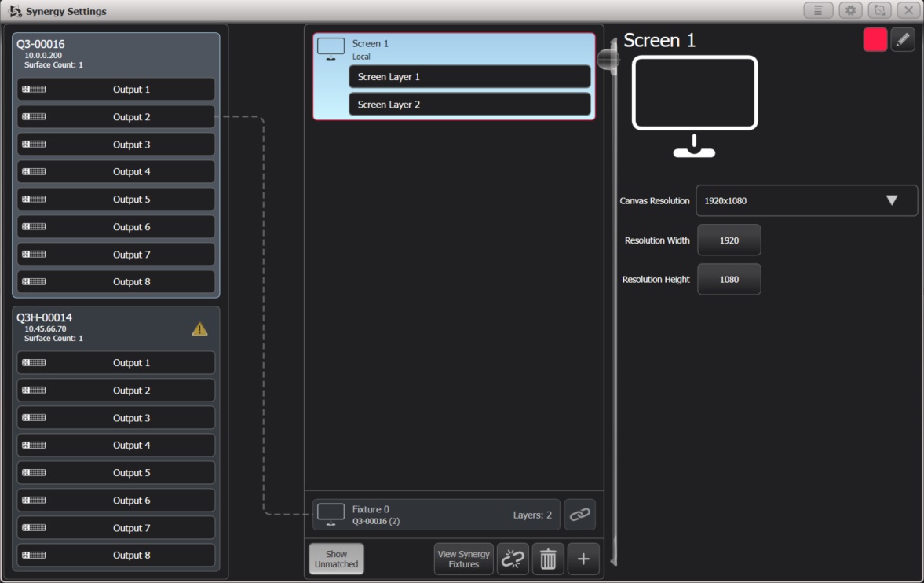Click the link fixture icon next to Fixture 0

click(x=580, y=514)
